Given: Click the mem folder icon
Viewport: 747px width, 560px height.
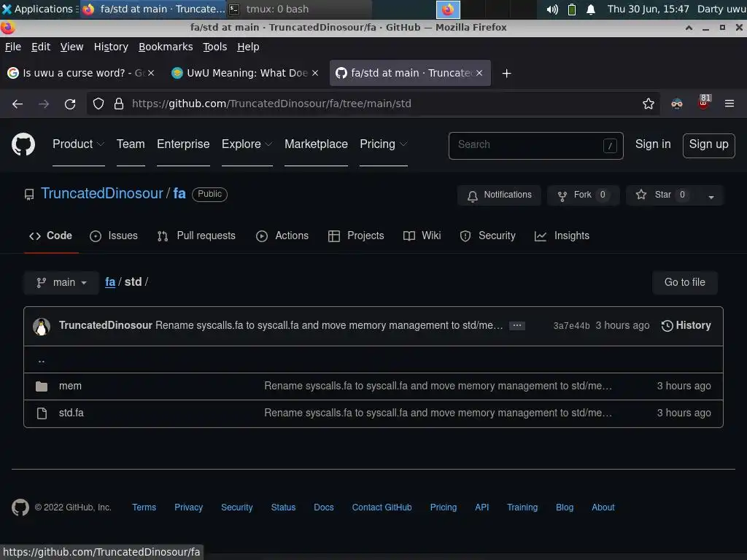Looking at the screenshot, I should [42, 386].
